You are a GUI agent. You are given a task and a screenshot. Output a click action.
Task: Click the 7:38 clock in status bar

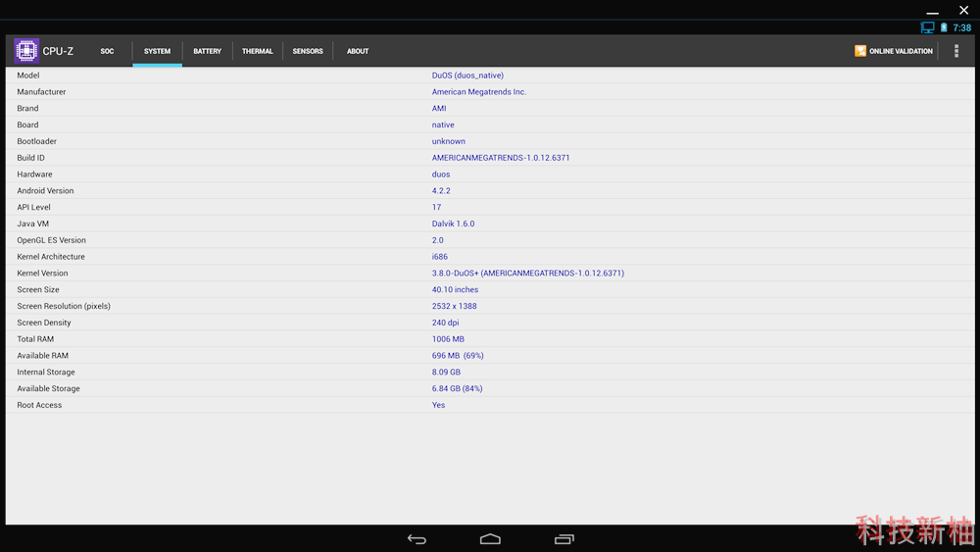[962, 27]
